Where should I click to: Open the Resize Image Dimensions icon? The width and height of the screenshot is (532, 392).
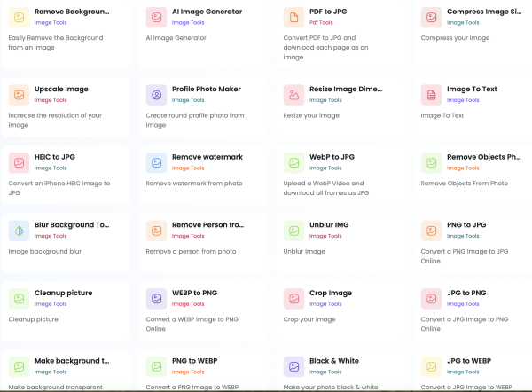pos(294,95)
